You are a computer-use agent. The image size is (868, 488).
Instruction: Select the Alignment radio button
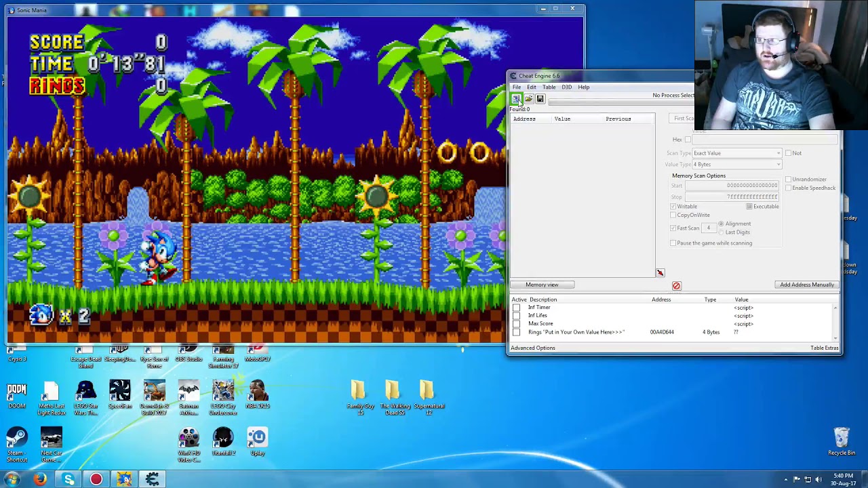click(721, 224)
